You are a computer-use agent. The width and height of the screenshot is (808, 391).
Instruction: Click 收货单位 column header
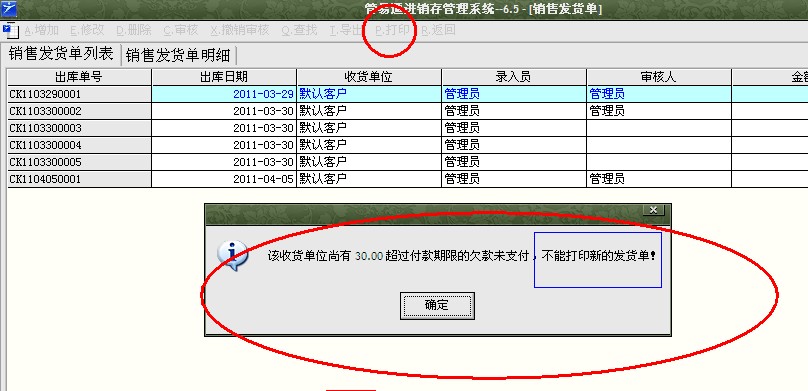[x=369, y=77]
